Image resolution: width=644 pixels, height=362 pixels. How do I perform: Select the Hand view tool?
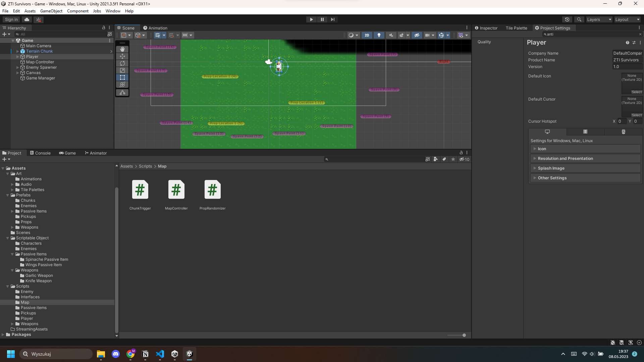pyautogui.click(x=122, y=49)
